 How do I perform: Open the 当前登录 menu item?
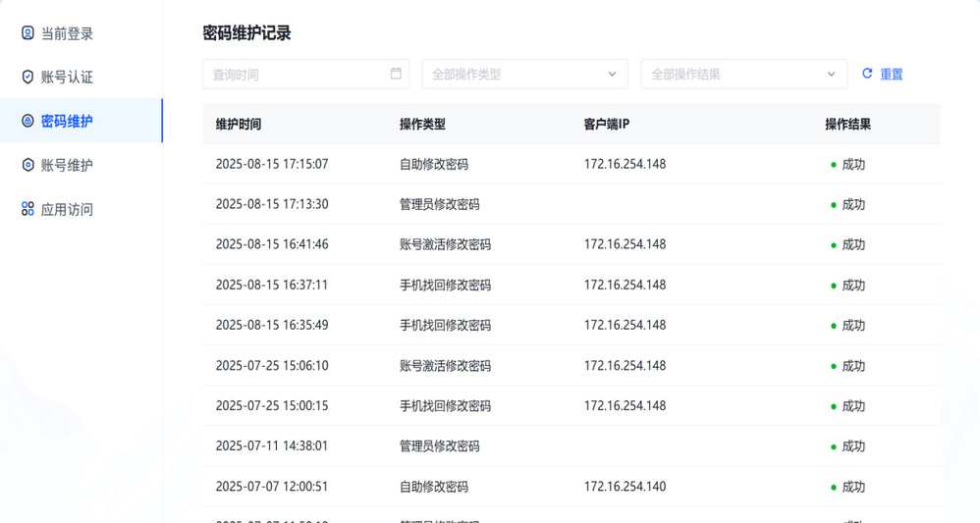(67, 33)
